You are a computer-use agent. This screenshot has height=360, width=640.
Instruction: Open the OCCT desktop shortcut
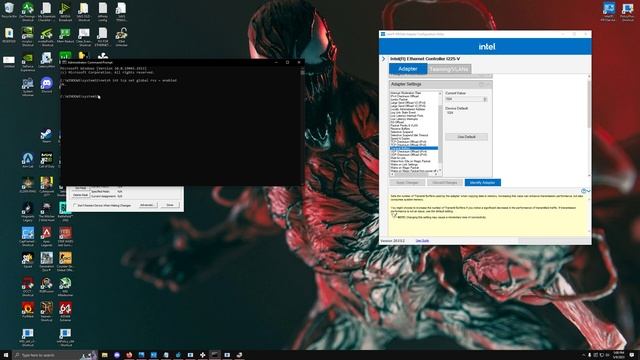pos(28,286)
